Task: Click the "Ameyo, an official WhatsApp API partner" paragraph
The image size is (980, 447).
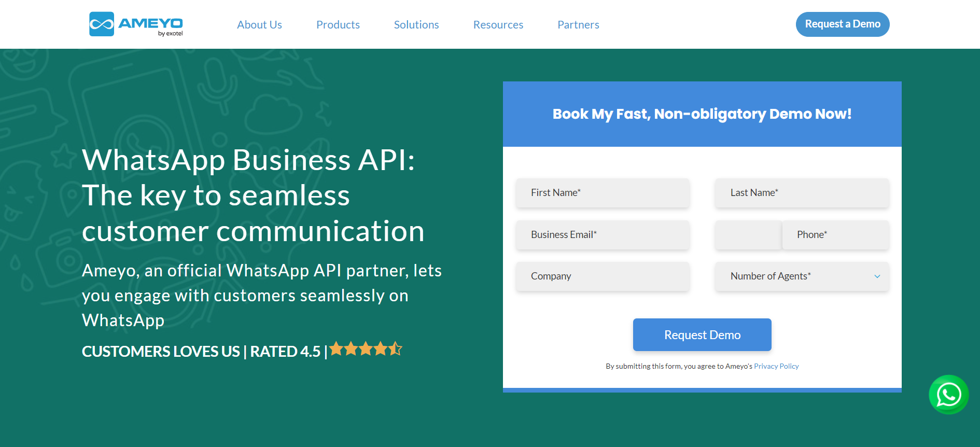Action: click(262, 296)
